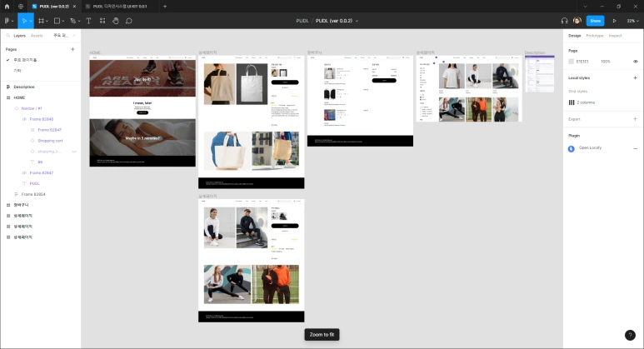The image size is (644, 349).
Task: Open the Frame tool options dropdown
Action: 47,21
